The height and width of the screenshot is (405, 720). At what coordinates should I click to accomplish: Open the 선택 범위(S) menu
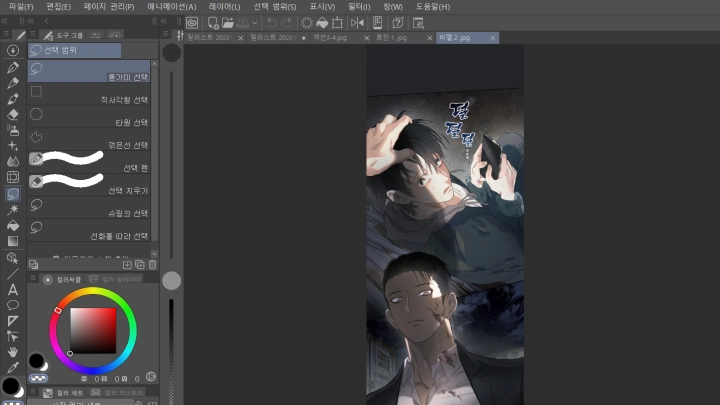(x=275, y=6)
